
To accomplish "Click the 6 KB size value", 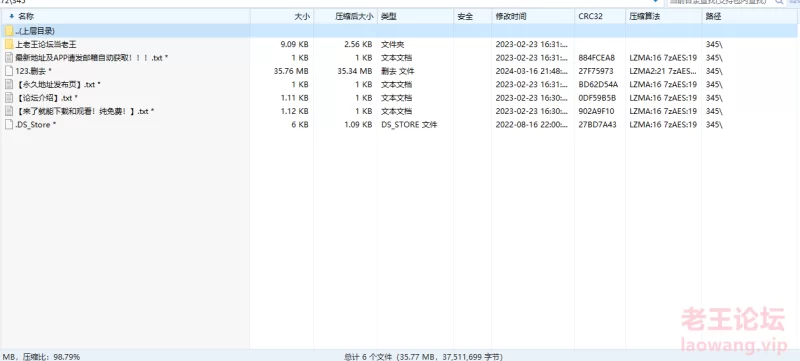I will (x=300, y=124).
